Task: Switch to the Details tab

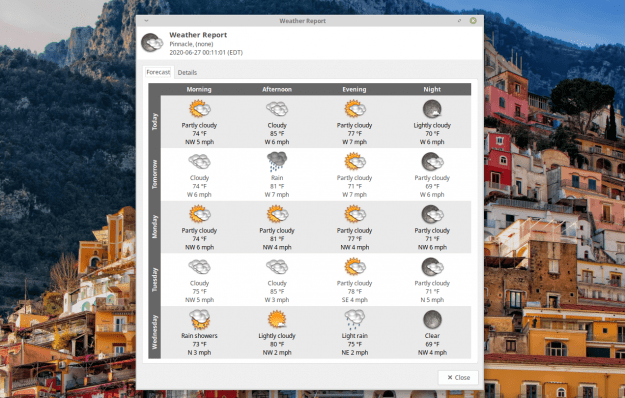Action: (187, 73)
